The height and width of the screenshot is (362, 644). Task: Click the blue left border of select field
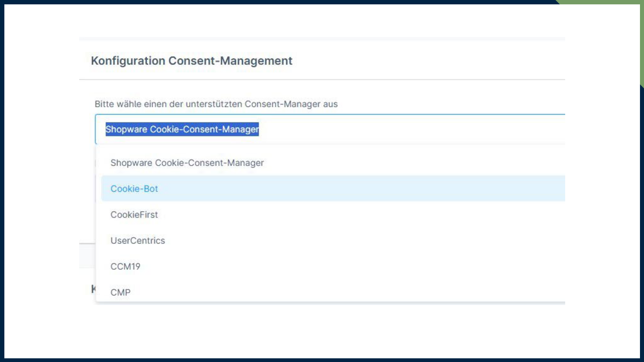coord(96,129)
